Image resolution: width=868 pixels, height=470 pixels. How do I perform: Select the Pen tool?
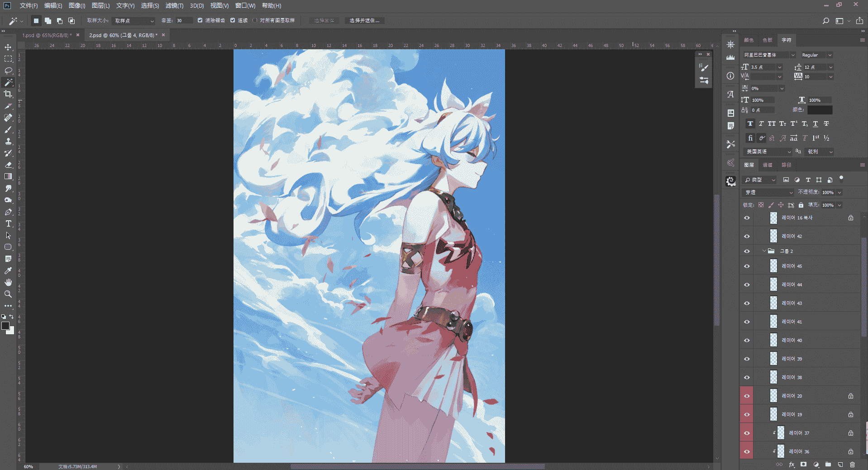pos(8,212)
